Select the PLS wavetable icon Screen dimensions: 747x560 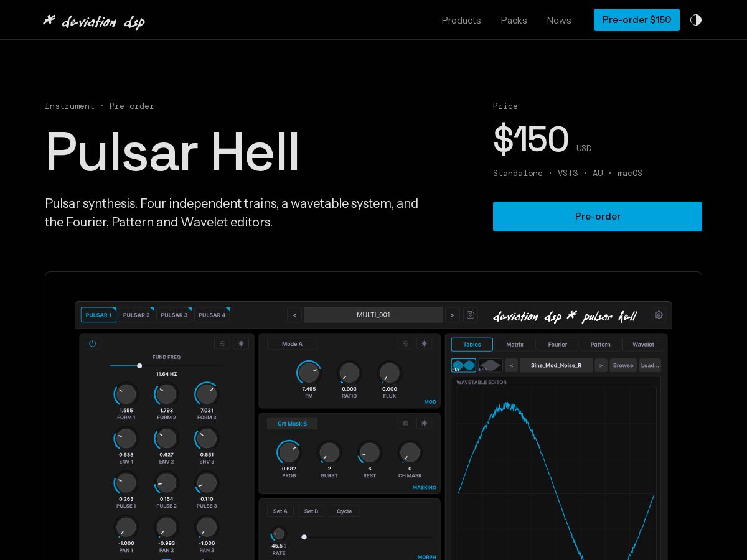[464, 365]
